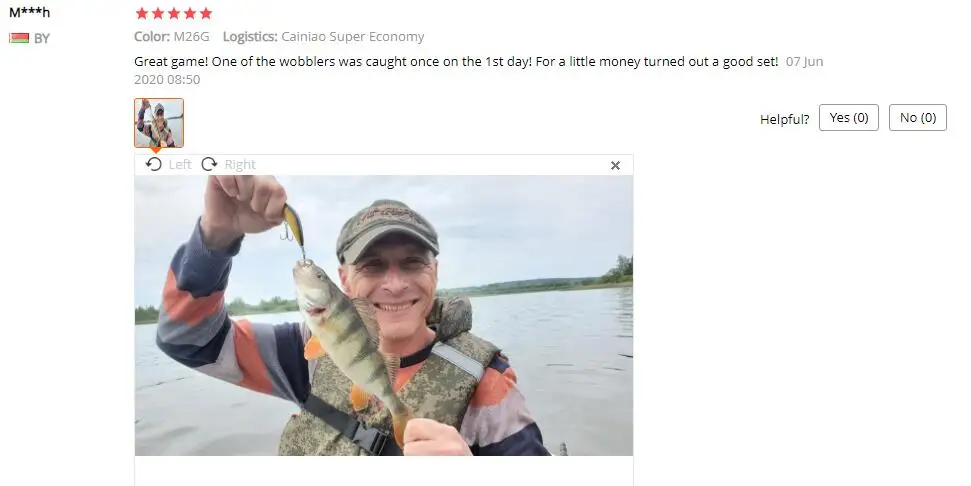Click the Belarus flag icon

point(19,38)
